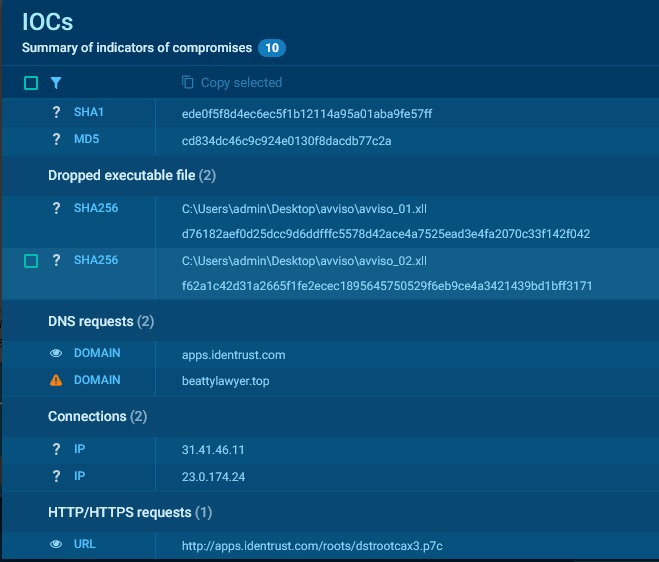Click question mark icon next to MD5
Image resolution: width=659 pixels, height=562 pixels.
56,139
